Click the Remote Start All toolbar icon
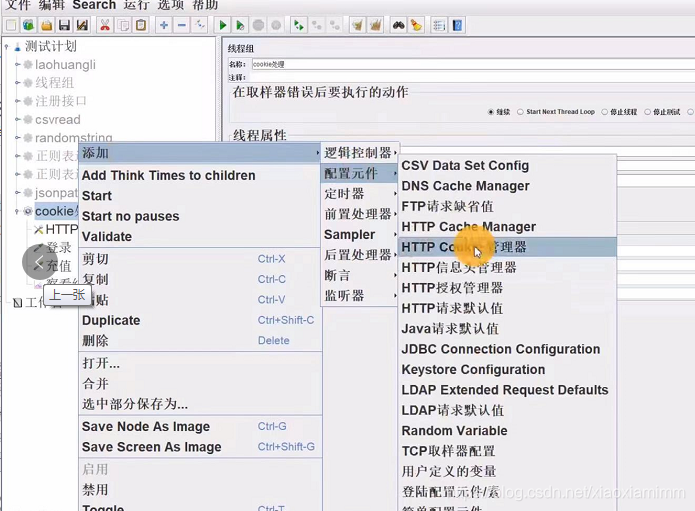 click(x=299, y=25)
